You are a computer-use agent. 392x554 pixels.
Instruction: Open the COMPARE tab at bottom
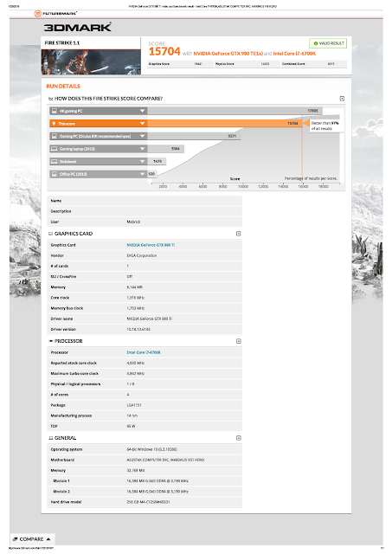pyautogui.click(x=32, y=539)
